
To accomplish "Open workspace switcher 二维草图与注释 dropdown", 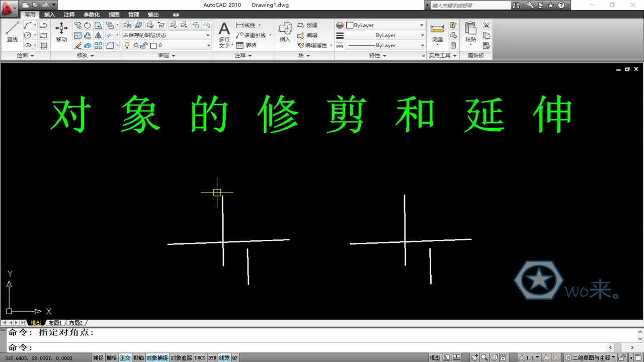I will [590, 358].
